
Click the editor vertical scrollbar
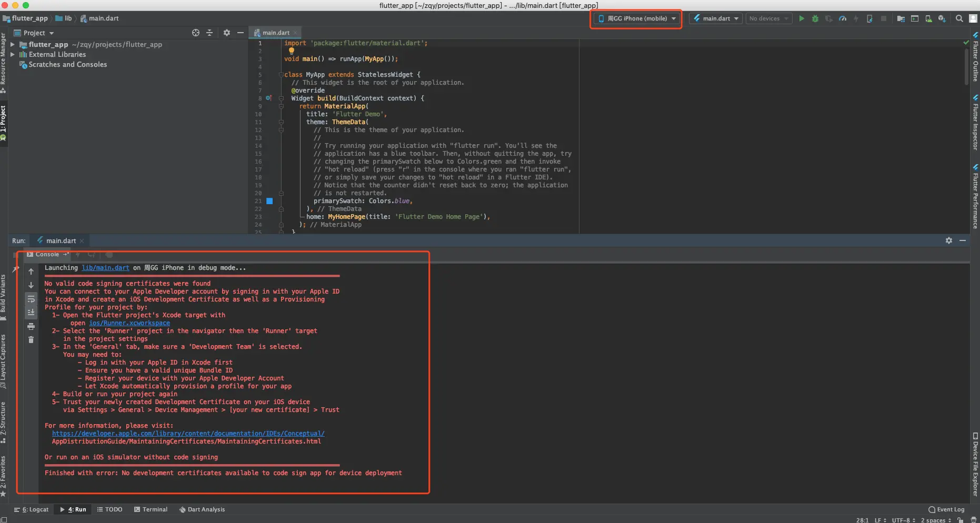(966, 67)
